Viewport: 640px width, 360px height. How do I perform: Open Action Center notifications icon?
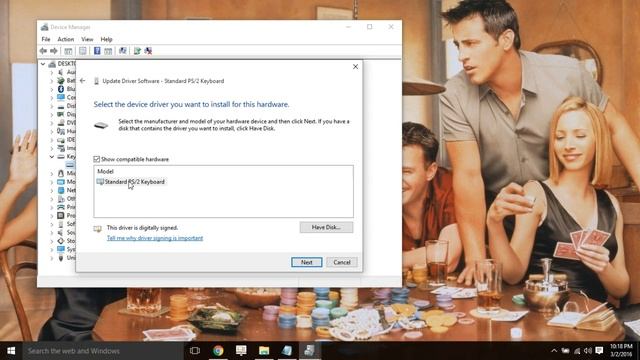click(599, 351)
